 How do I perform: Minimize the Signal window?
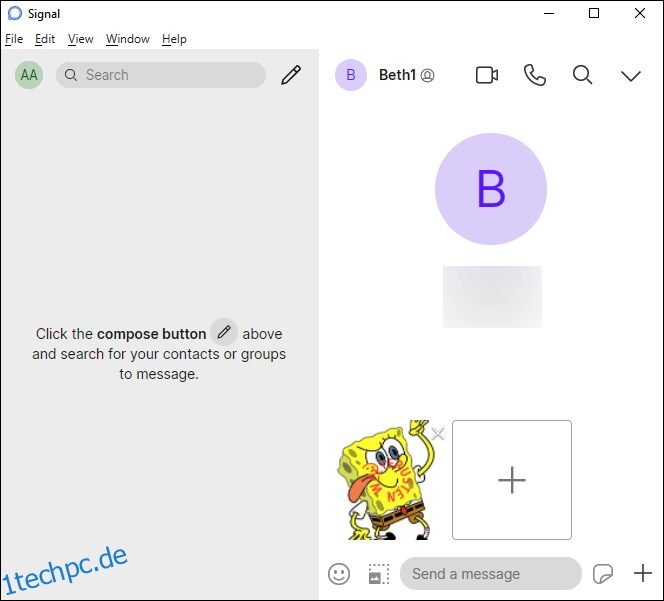pos(549,14)
